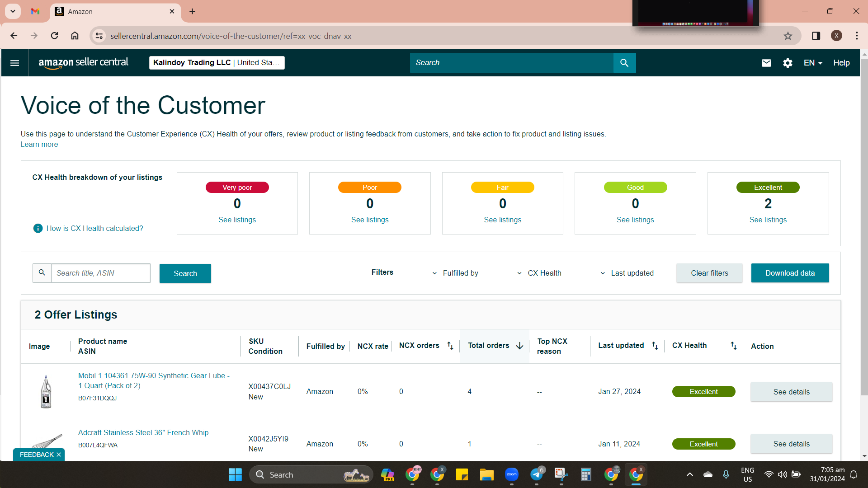See listings under Good

point(635,220)
